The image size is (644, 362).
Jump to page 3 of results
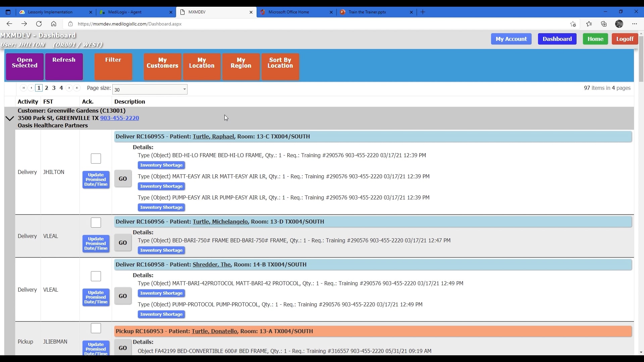(54, 88)
